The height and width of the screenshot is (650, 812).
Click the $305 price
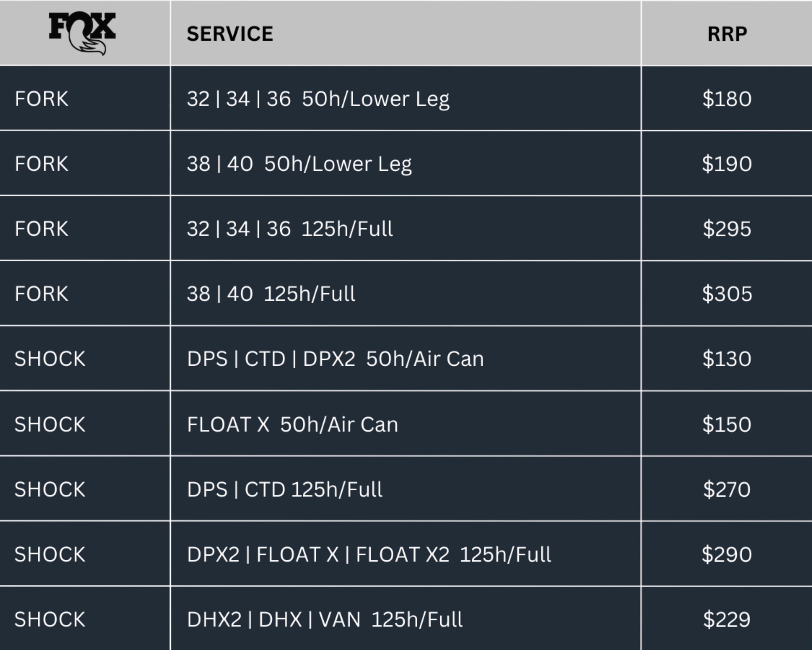pyautogui.click(x=727, y=294)
